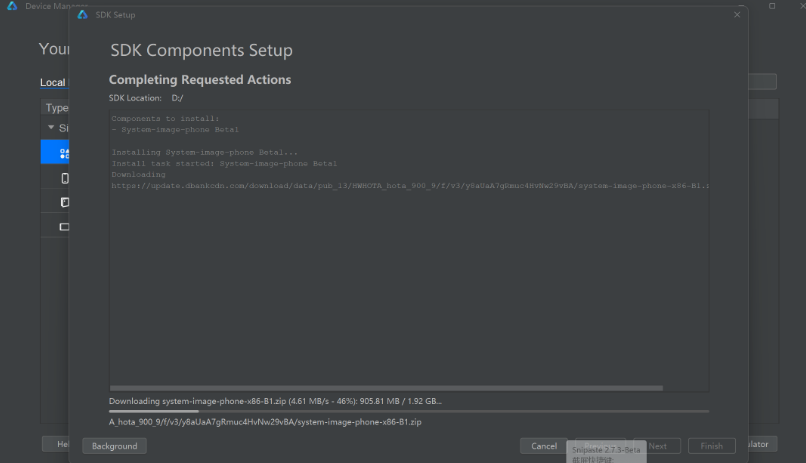Click the SDK Location D:/ value

(x=177, y=98)
